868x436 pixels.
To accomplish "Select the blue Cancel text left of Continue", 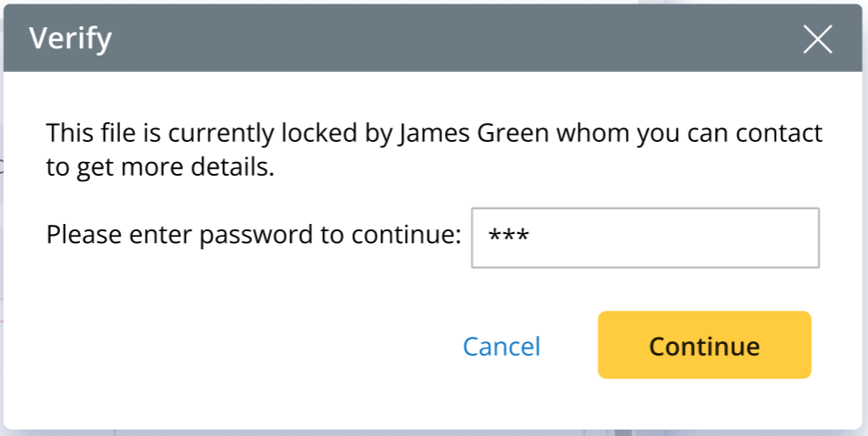I will (x=501, y=347).
